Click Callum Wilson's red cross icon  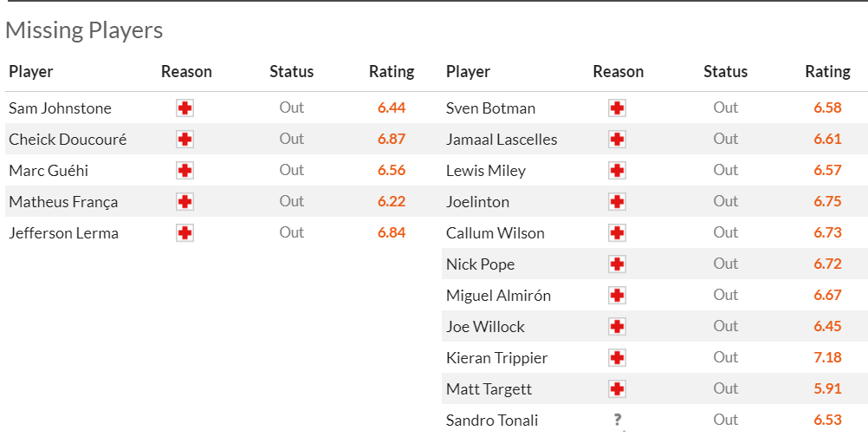coord(617,233)
